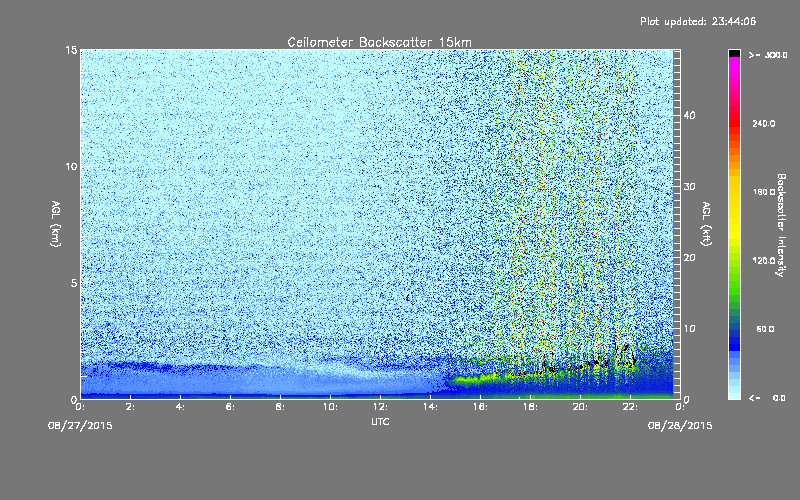Click the '5' tick on the km axis
800x500 pixels.
point(74,283)
